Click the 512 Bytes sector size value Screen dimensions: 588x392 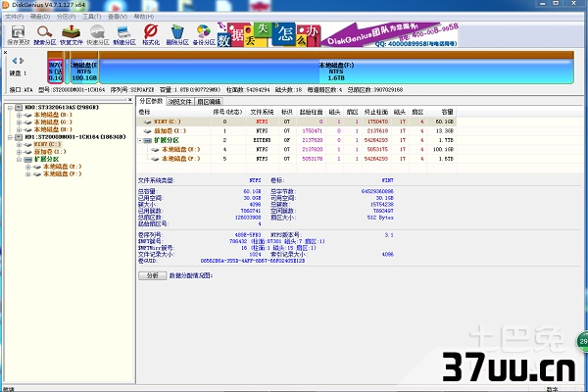pyautogui.click(x=380, y=218)
